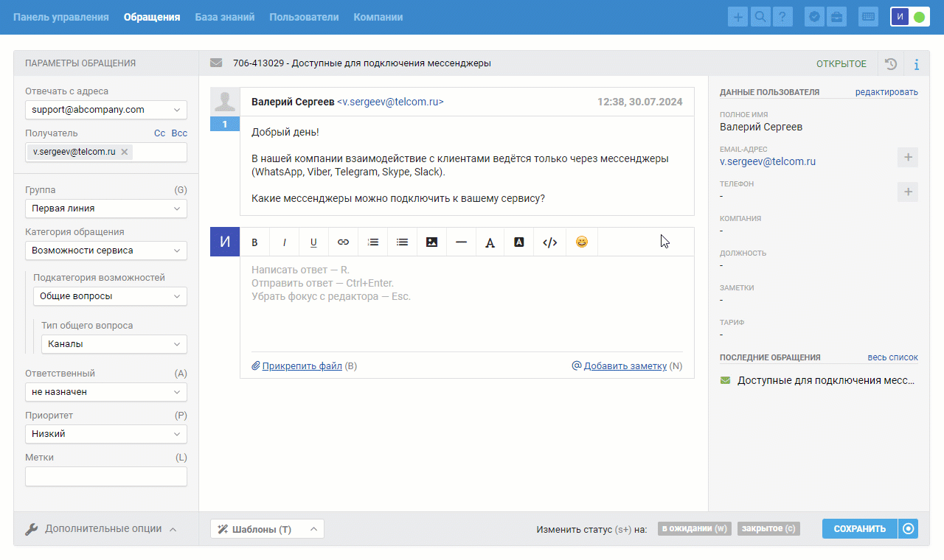Add phone number with plus button

(x=909, y=192)
